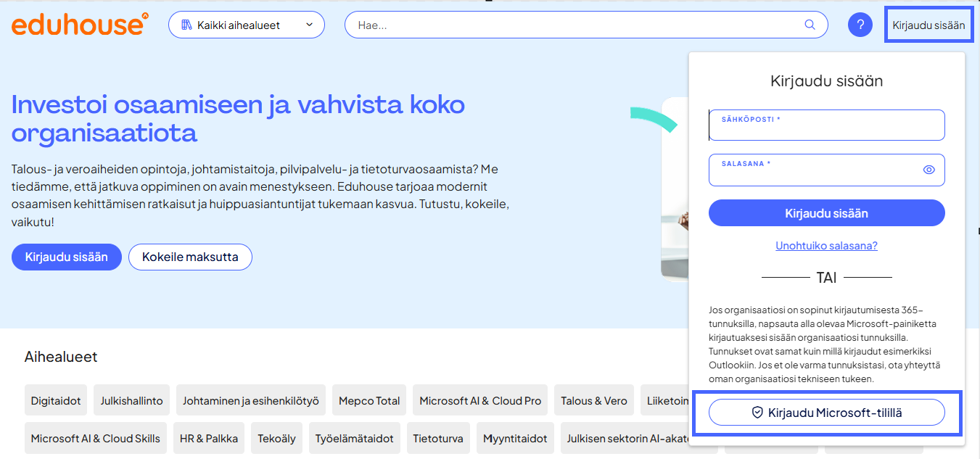This screenshot has width=980, height=459.
Task: Choose Kirjaudu Microsoft-tilillä button
Action: click(827, 413)
